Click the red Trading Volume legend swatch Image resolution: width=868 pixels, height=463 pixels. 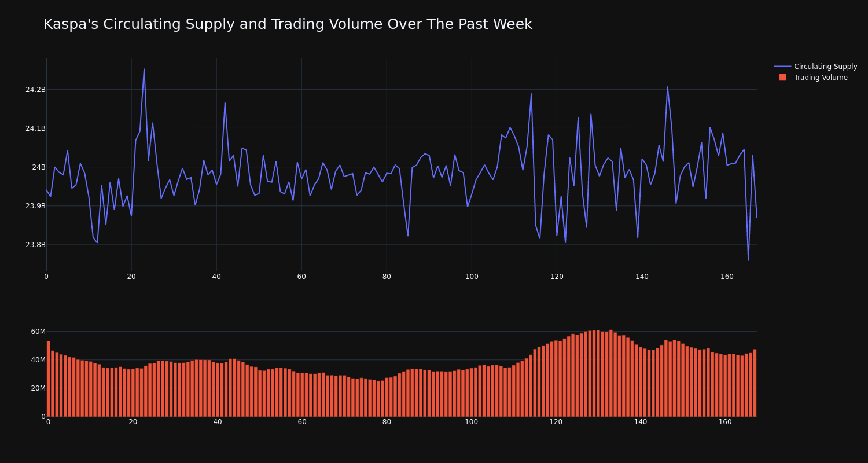782,78
